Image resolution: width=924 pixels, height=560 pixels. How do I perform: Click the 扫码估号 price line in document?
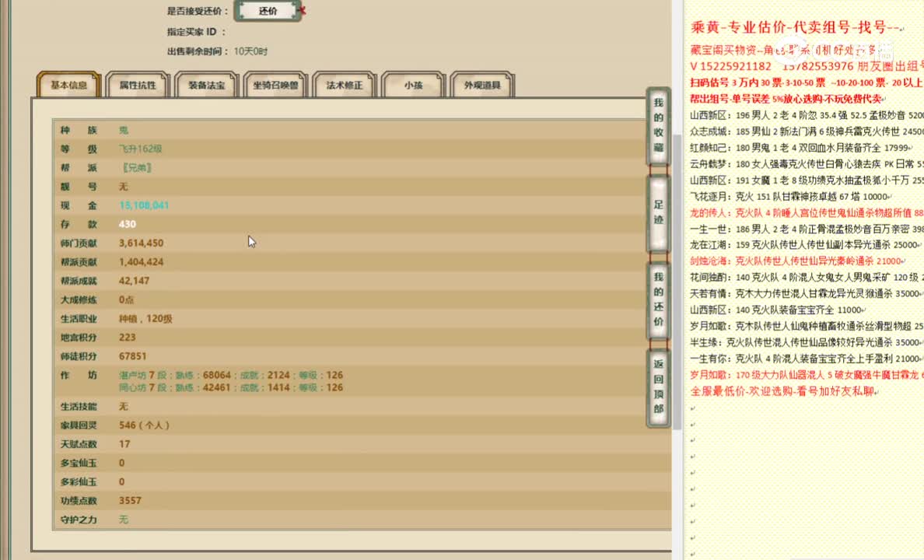(807, 82)
